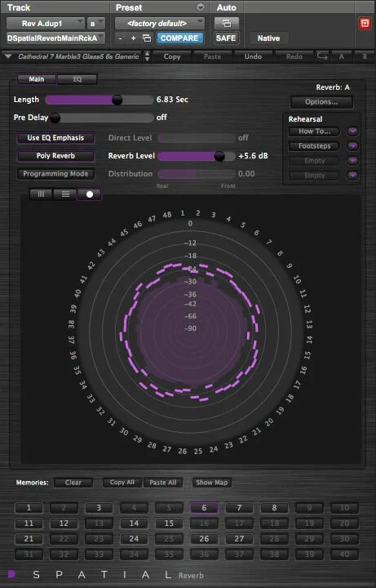
Task: Click the Distribution slider track
Action: [x=197, y=174]
